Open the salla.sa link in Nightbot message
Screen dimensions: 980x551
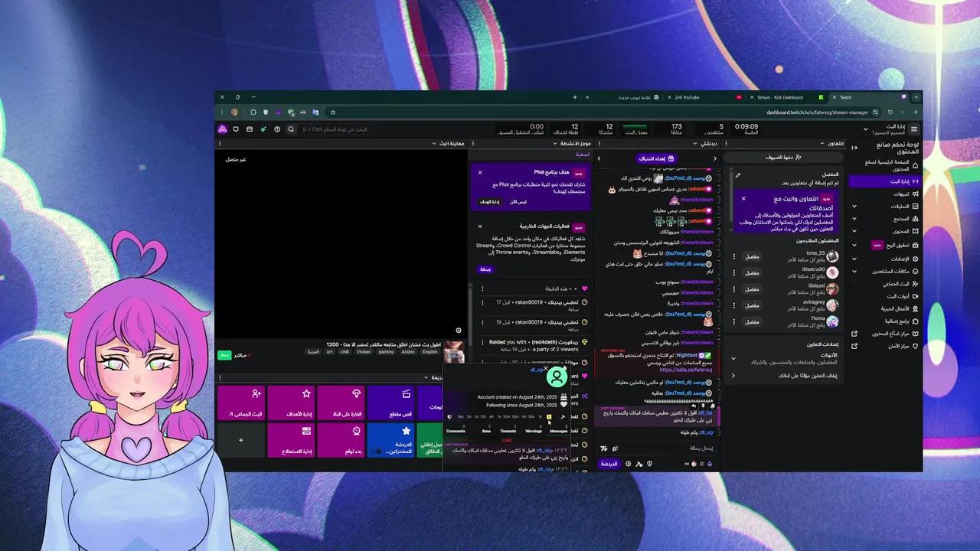686,370
